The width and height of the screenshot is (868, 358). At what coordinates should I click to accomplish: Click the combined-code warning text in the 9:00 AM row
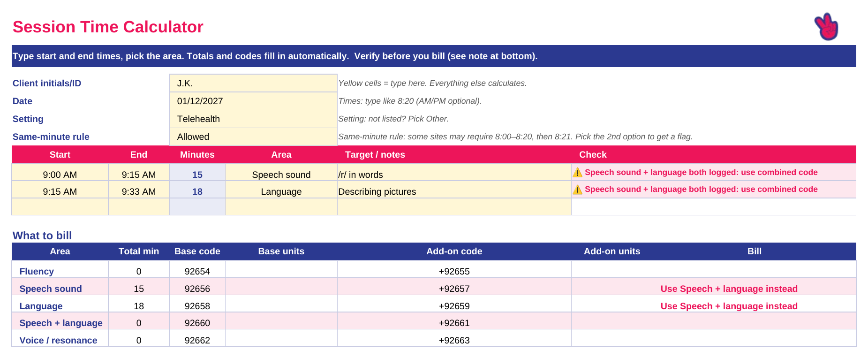coord(701,172)
